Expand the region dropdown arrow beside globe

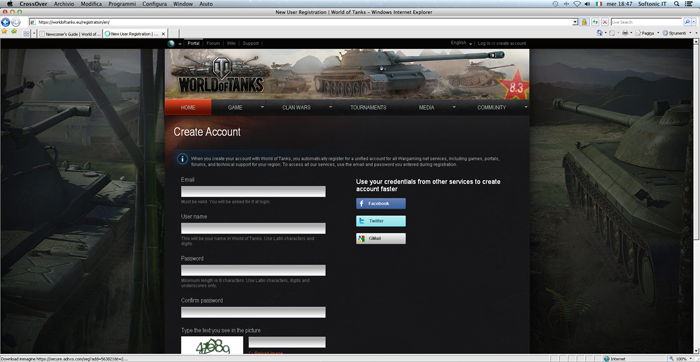click(x=180, y=44)
